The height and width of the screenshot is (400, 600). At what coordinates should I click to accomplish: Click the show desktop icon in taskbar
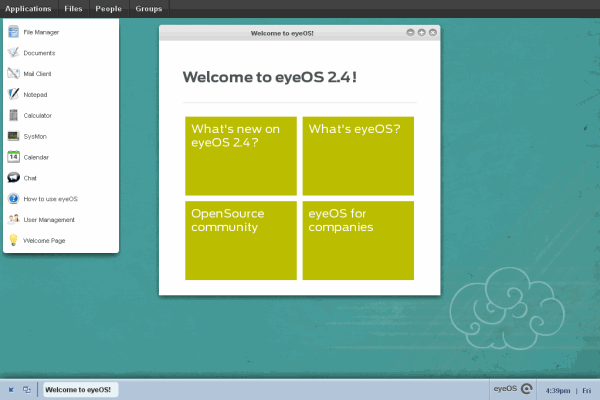(11, 390)
